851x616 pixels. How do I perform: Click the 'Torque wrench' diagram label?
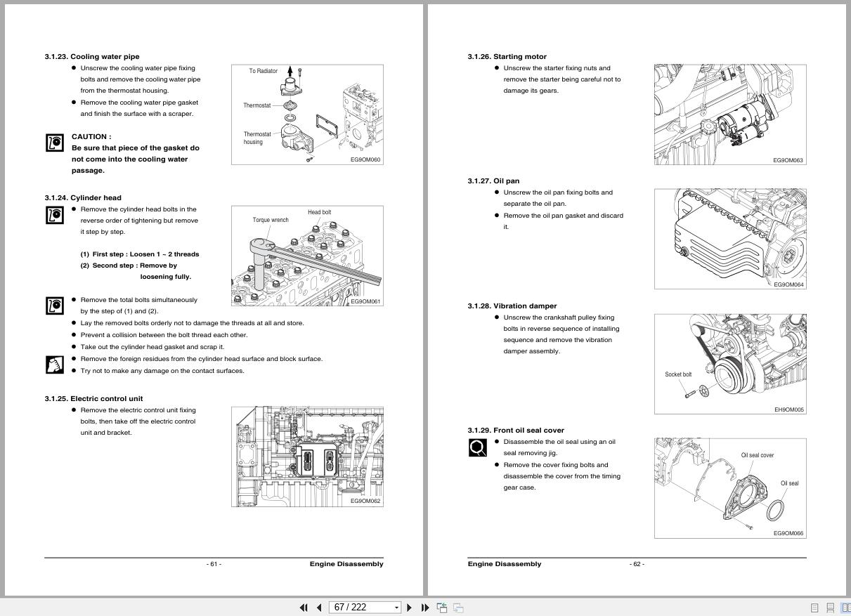(x=271, y=220)
